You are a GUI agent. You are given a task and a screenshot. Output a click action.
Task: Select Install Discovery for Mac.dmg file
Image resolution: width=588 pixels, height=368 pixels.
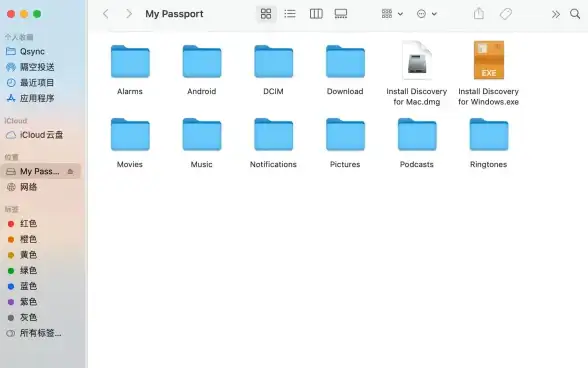(x=417, y=60)
